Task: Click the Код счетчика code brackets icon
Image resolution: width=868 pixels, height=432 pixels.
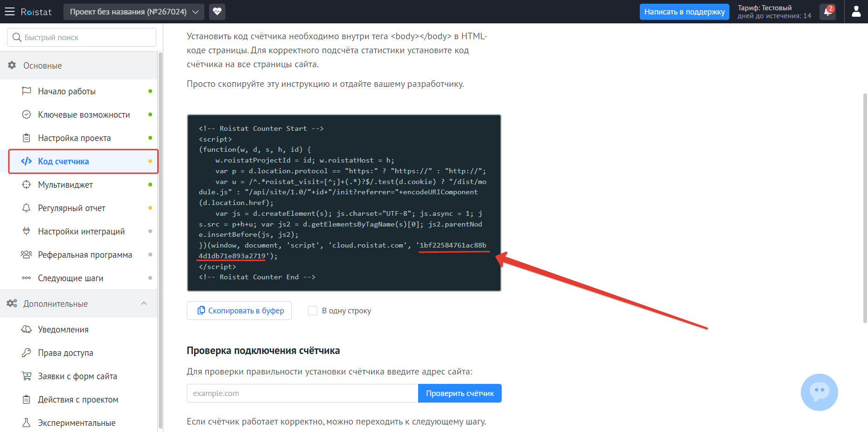Action: click(x=27, y=161)
